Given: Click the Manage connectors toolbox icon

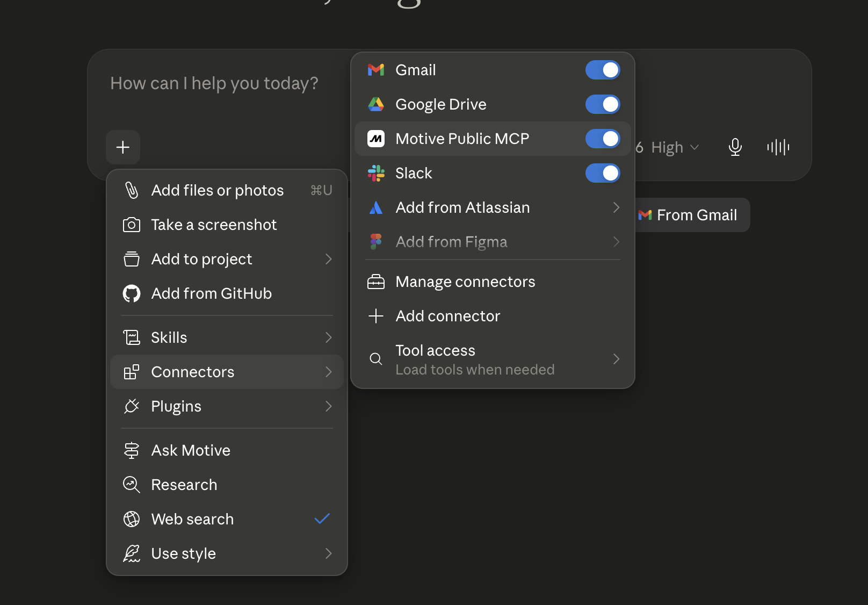Looking at the screenshot, I should click(376, 282).
